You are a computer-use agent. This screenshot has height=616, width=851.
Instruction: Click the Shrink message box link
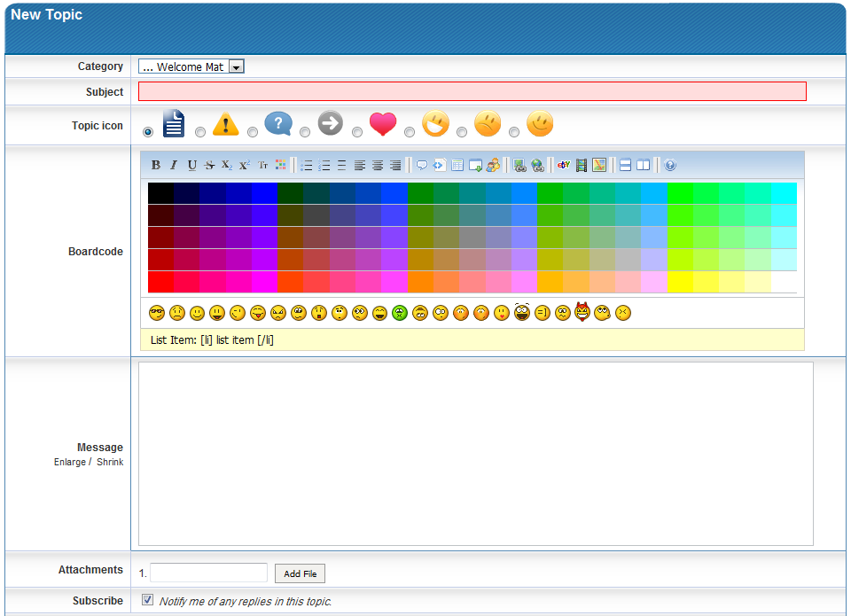click(x=110, y=462)
